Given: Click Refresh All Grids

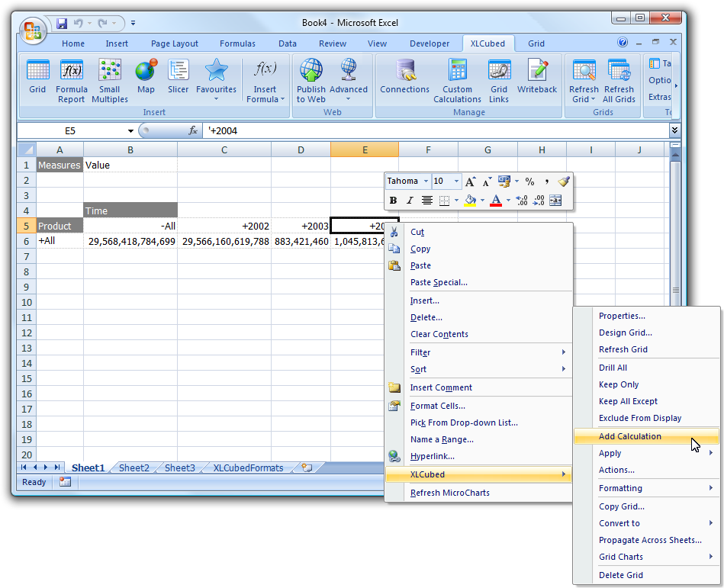Looking at the screenshot, I should [619, 82].
